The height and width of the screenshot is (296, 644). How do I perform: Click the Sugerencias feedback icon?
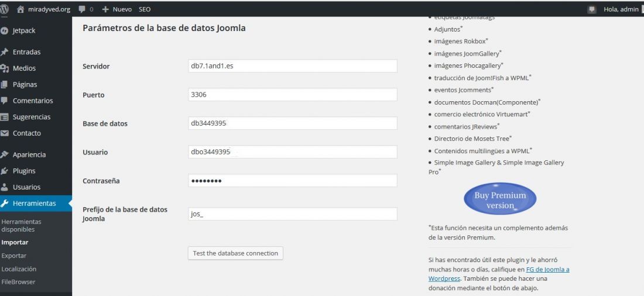pyautogui.click(x=5, y=117)
